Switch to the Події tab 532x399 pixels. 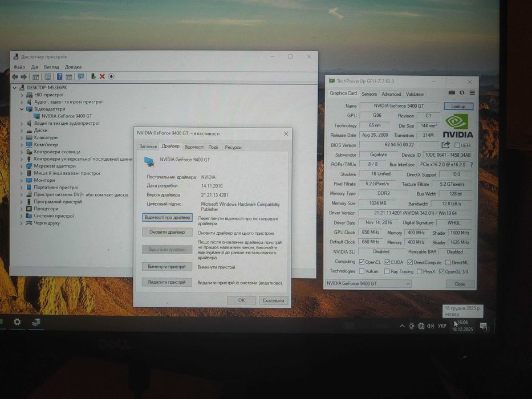click(213, 147)
